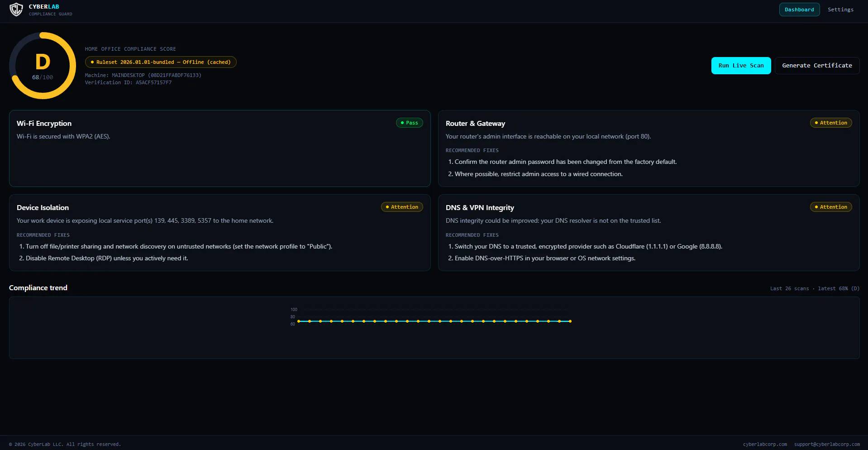868x450 pixels.
Task: Open the Settings tab
Action: pyautogui.click(x=840, y=10)
